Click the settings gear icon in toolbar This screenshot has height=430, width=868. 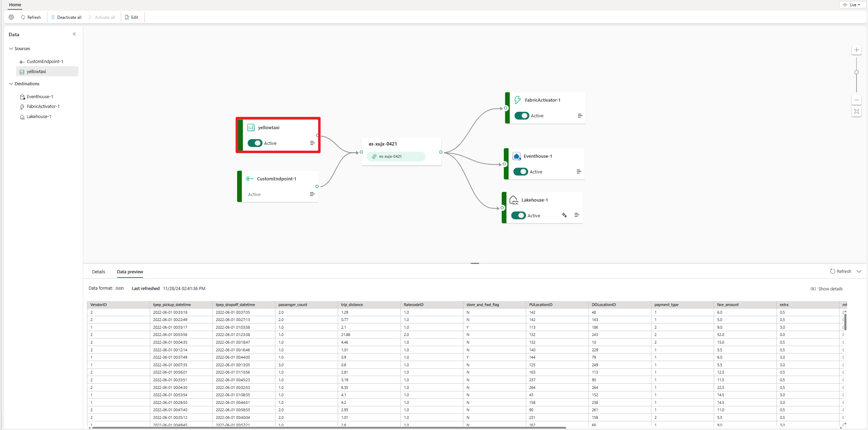click(11, 17)
